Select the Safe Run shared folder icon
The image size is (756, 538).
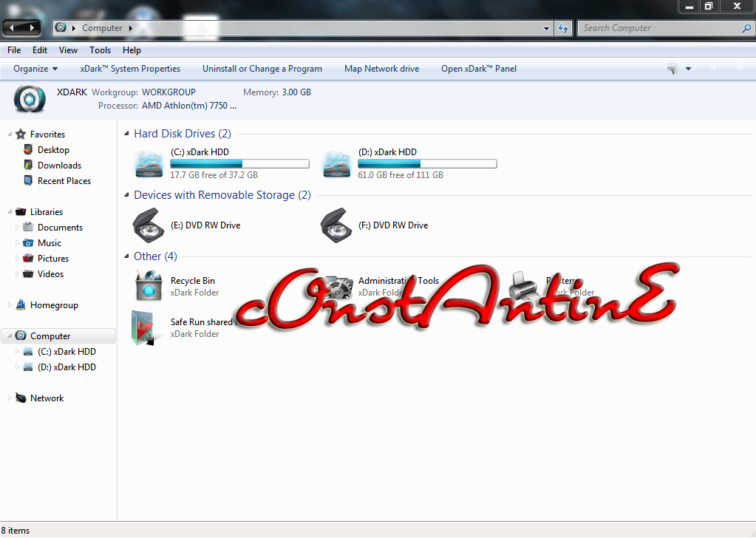point(145,328)
